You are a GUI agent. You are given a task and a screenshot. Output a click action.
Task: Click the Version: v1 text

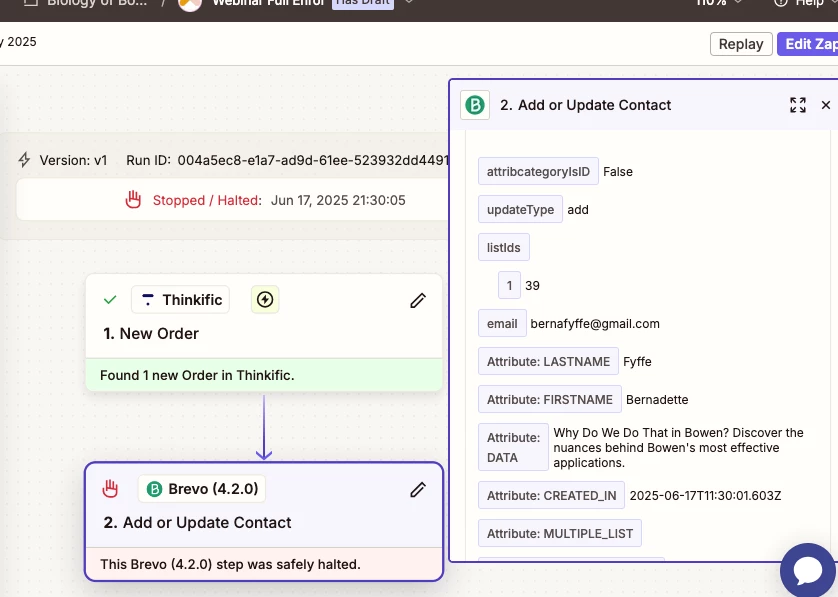[73, 160]
